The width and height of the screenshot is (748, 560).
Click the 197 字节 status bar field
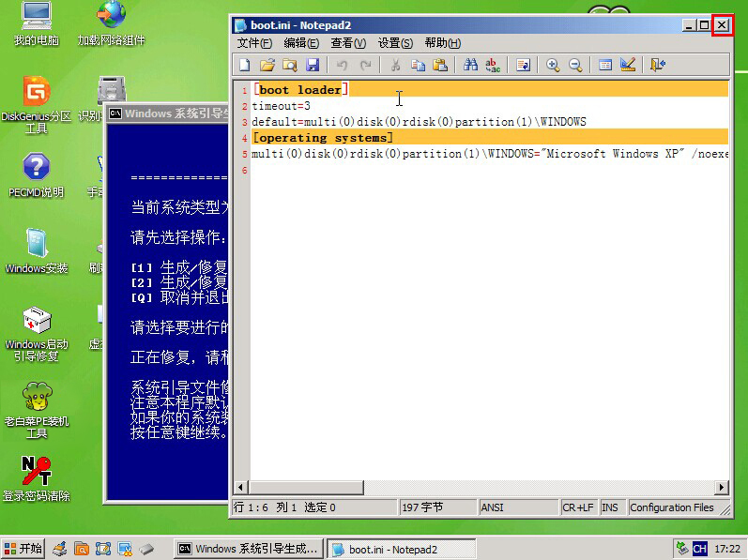(437, 507)
